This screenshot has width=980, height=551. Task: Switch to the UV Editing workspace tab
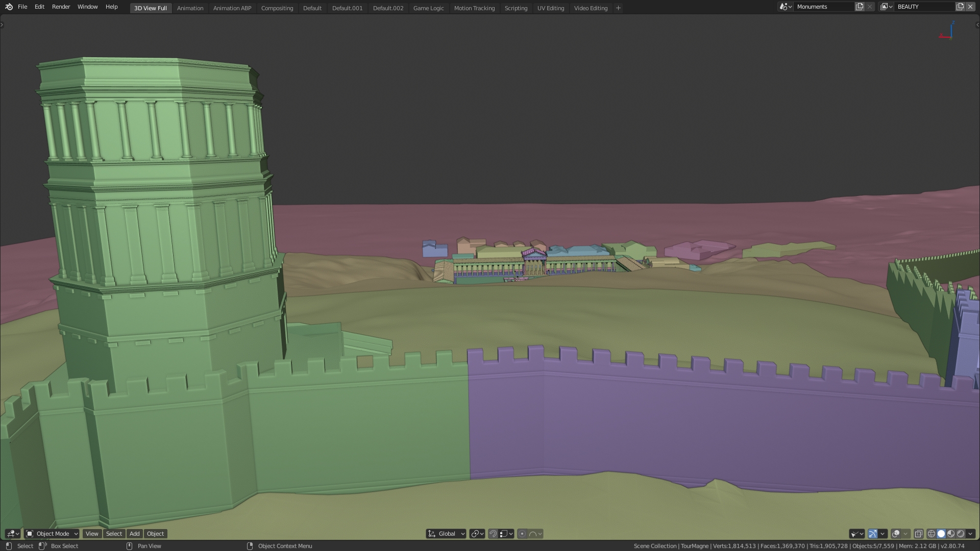pos(550,8)
